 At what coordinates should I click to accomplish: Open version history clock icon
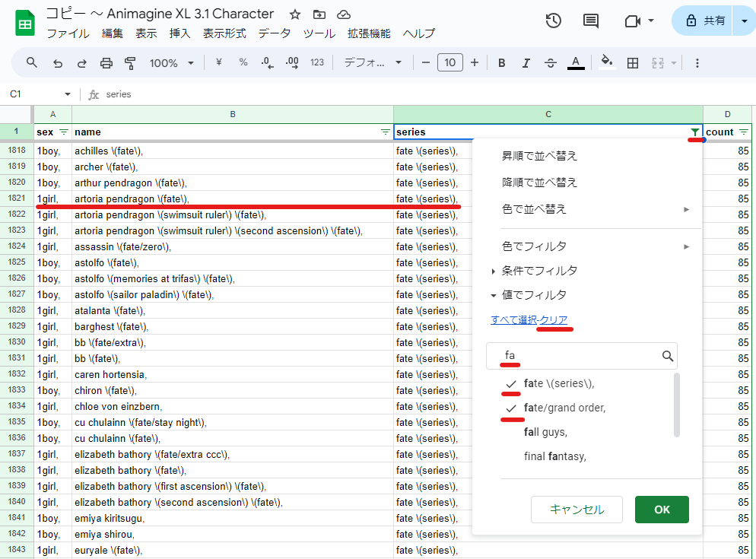pos(554,21)
